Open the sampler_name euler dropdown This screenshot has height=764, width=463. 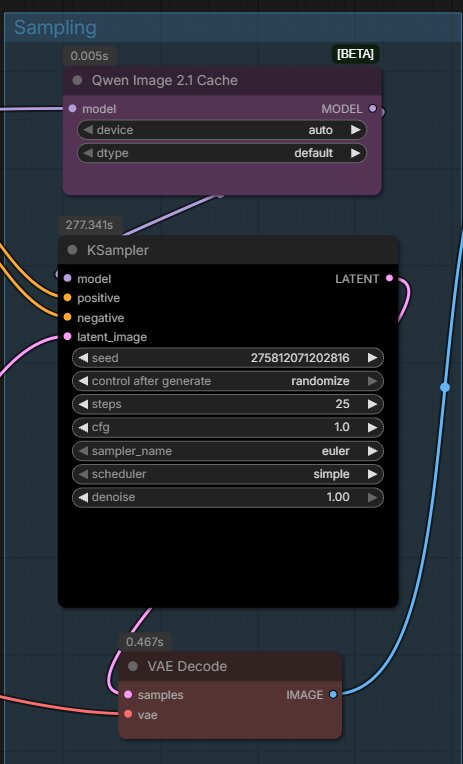point(228,451)
